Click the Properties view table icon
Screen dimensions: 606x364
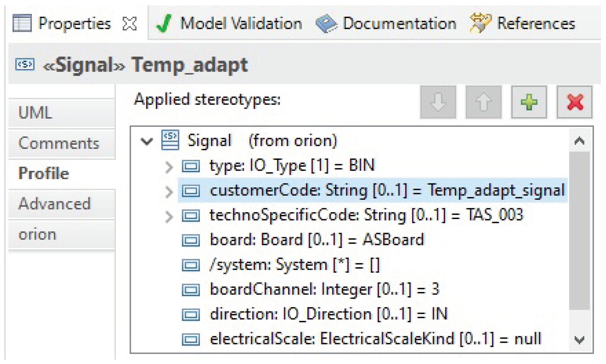(x=22, y=23)
